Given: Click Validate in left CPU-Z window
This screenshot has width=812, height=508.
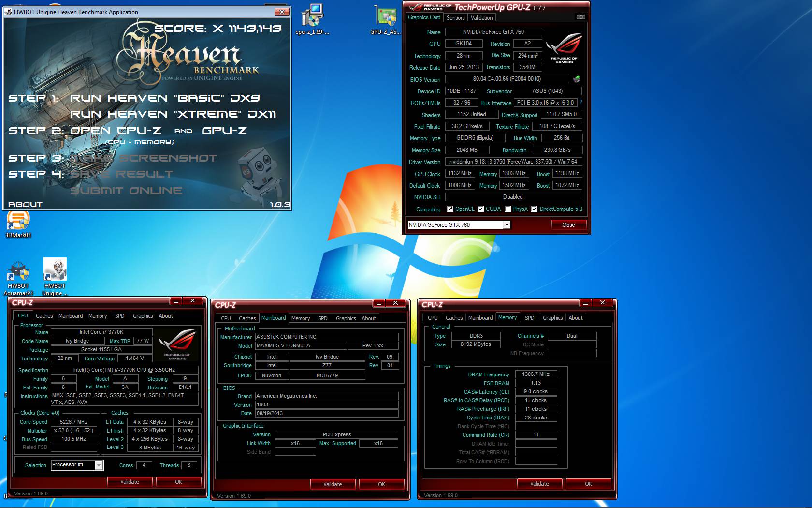Looking at the screenshot, I should coord(130,482).
